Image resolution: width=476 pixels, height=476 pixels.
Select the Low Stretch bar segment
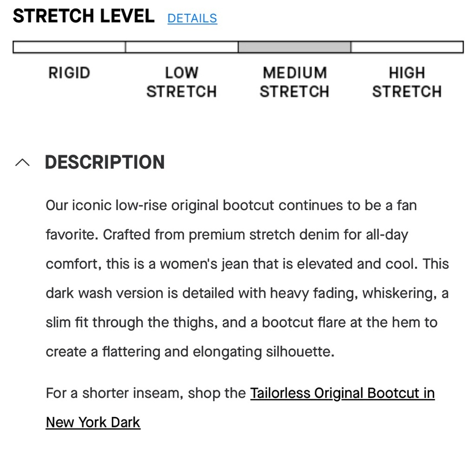point(182,47)
